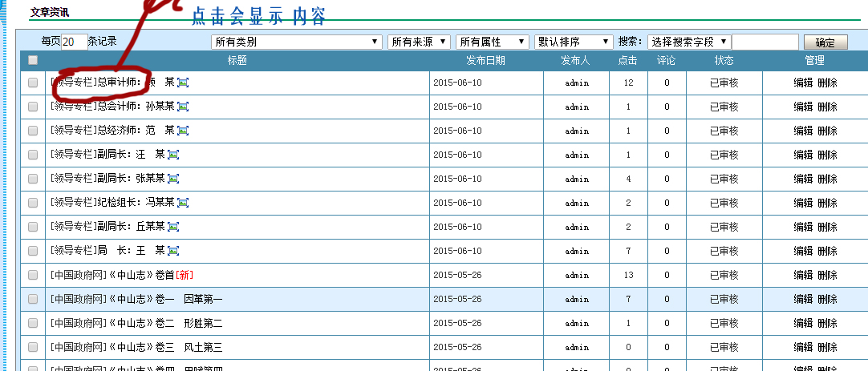
Task: Check the box for 总审计师 row
Action: [33, 83]
